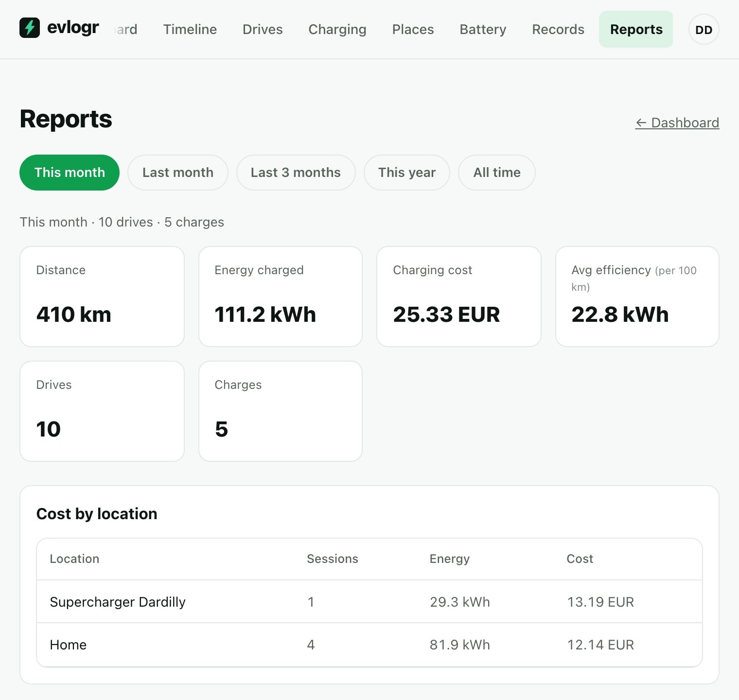739x700 pixels.
Task: Select the This month period filter
Action: point(70,173)
